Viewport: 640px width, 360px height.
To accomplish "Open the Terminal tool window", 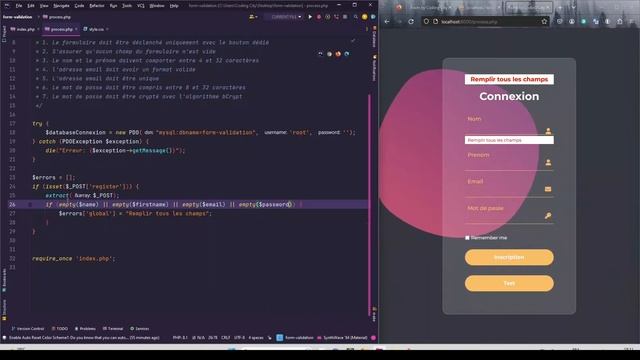I will (113, 329).
